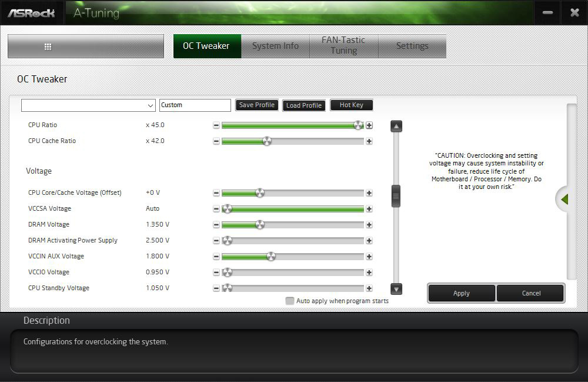
Task: Click the CPU Standby Voltage slider handle
Action: [x=227, y=288]
